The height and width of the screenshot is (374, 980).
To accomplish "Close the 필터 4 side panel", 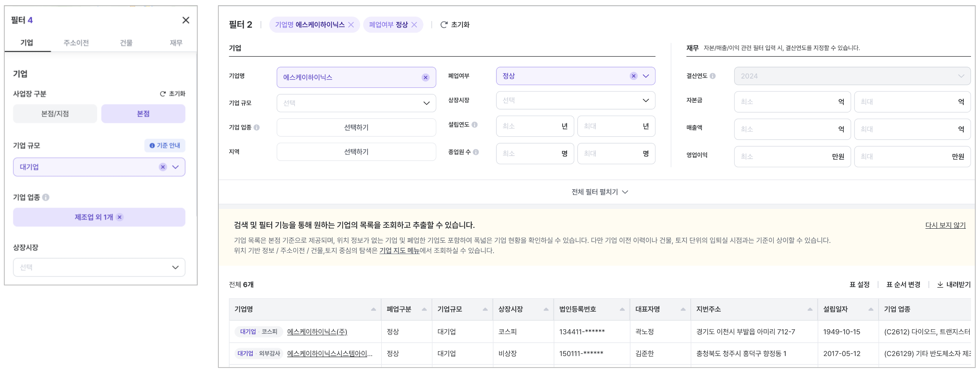I will point(186,20).
